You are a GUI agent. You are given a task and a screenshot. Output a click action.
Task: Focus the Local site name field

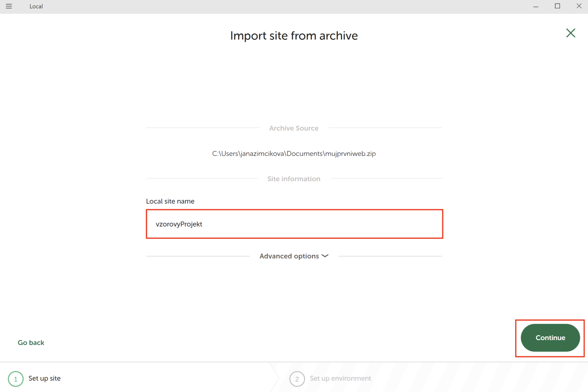coord(294,224)
